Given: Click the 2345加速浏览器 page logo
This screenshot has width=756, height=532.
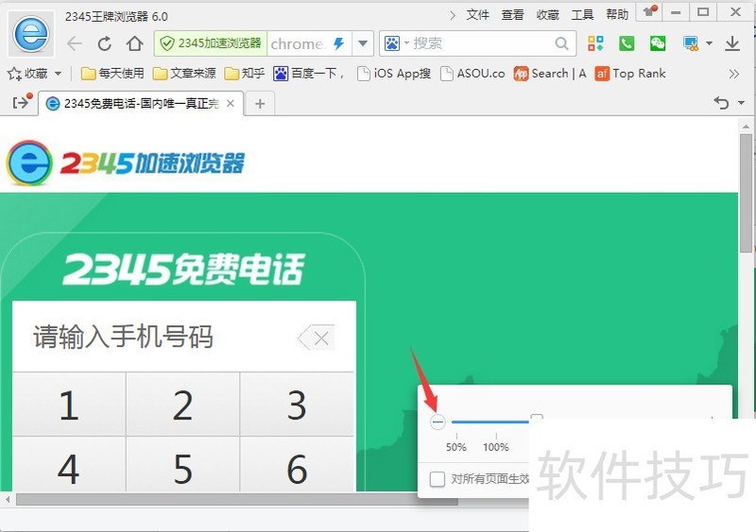Looking at the screenshot, I should (125, 163).
